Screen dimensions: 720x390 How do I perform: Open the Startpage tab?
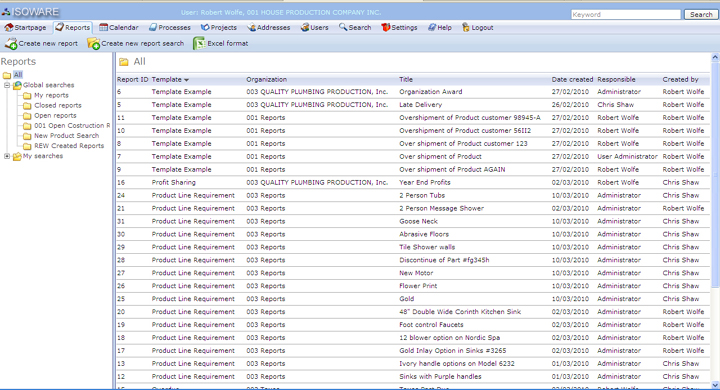pos(26,28)
